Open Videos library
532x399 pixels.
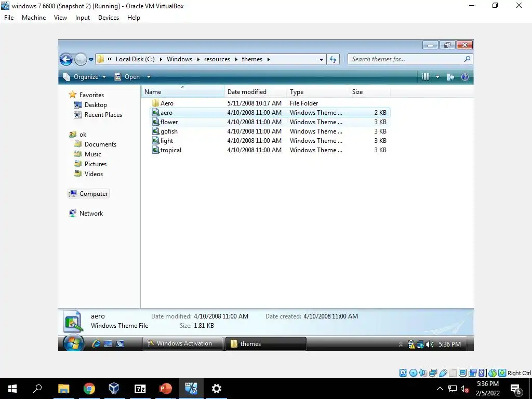[x=88, y=174]
